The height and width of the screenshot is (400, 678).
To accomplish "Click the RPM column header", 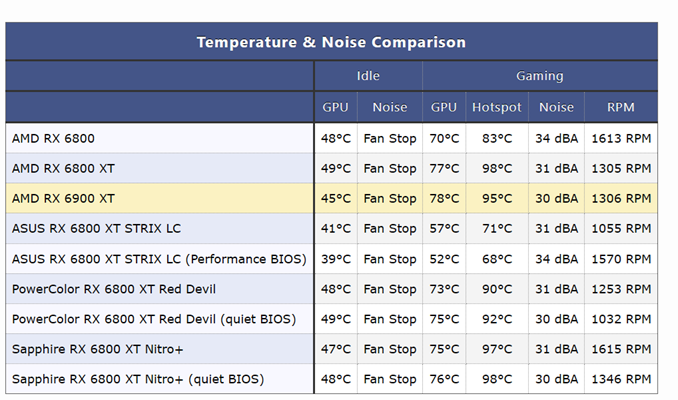I will 620,107.
